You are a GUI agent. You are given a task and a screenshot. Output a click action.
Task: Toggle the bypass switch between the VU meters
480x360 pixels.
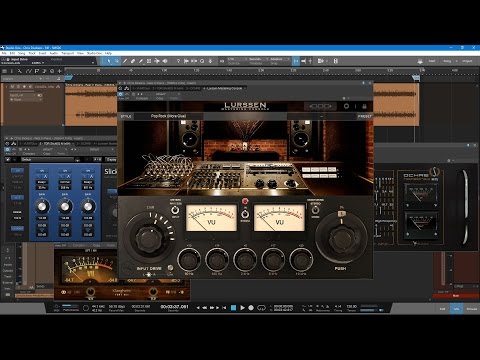point(245,214)
